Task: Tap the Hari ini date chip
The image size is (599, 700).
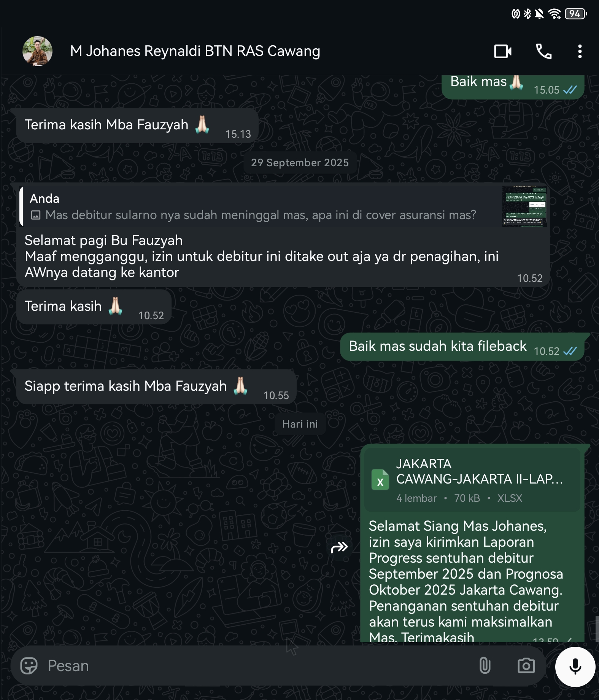Action: pyautogui.click(x=300, y=424)
